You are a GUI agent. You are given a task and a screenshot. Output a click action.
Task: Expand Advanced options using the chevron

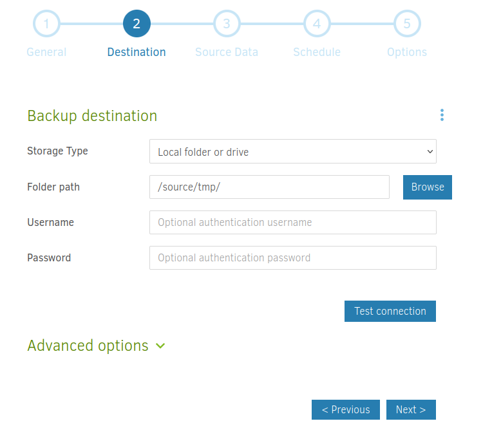(x=160, y=346)
